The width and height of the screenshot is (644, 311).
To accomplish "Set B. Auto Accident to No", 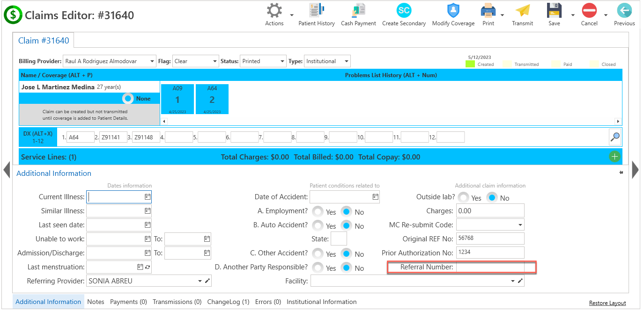I will (346, 226).
